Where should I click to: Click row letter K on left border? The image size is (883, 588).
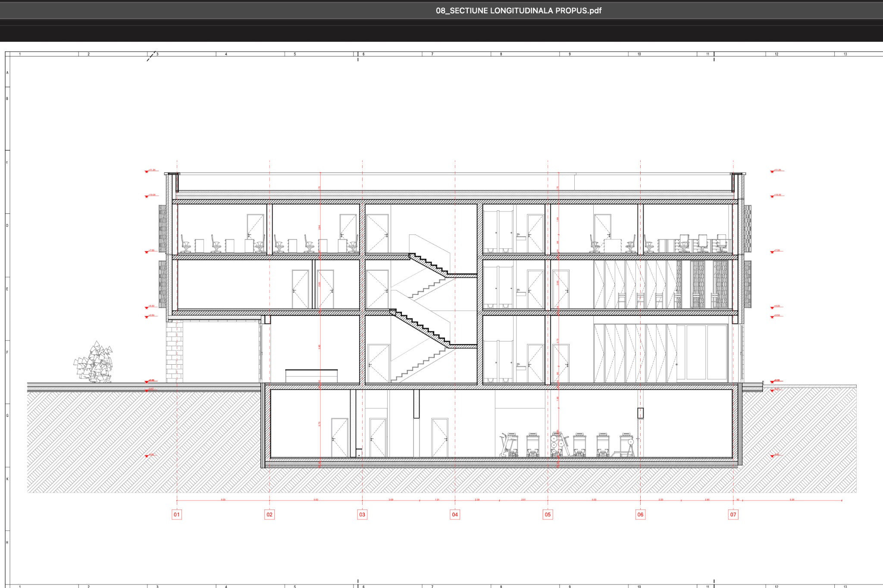tap(7, 479)
